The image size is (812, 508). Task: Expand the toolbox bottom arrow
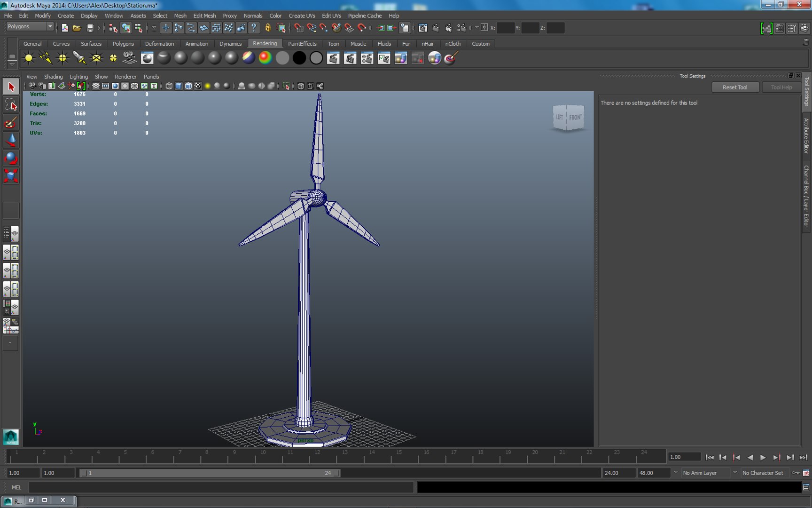click(x=10, y=343)
